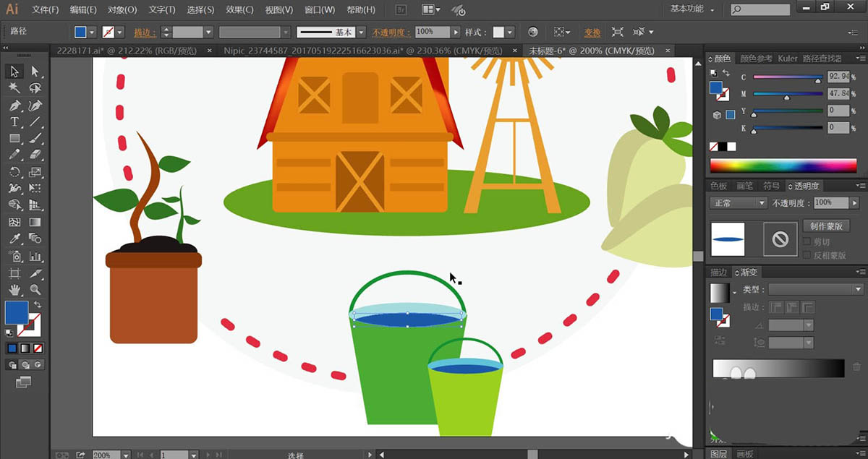Choose the Direct Selection white arrow tool
This screenshot has height=459, width=868.
tap(35, 72)
